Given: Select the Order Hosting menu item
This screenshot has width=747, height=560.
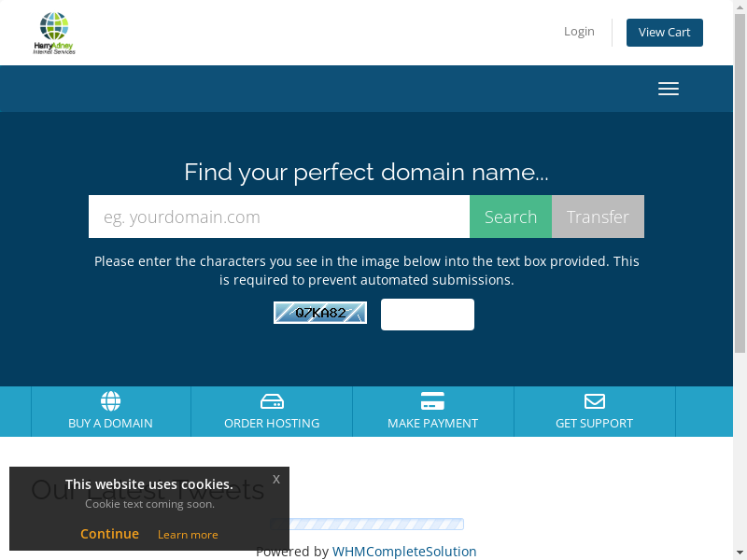Looking at the screenshot, I should click(272, 423).
